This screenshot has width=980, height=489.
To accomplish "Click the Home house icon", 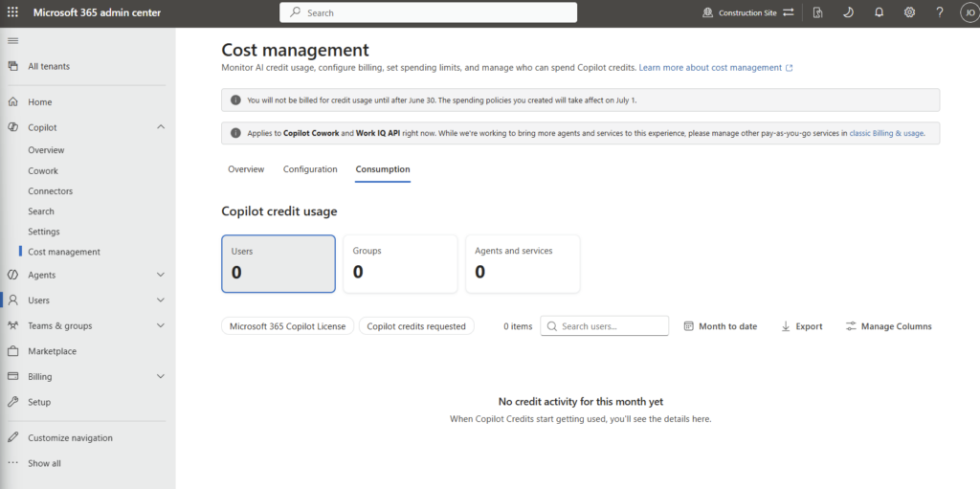I will (x=12, y=102).
